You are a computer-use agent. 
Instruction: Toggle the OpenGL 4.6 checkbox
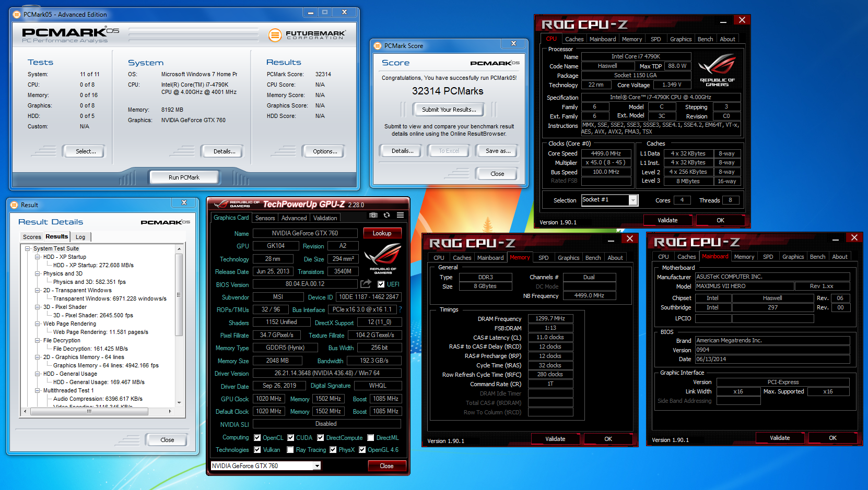coord(362,449)
